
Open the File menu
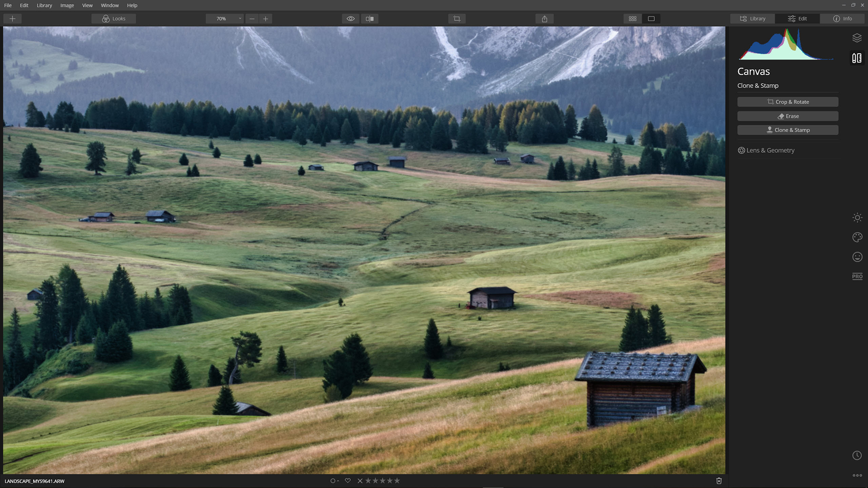click(x=8, y=5)
